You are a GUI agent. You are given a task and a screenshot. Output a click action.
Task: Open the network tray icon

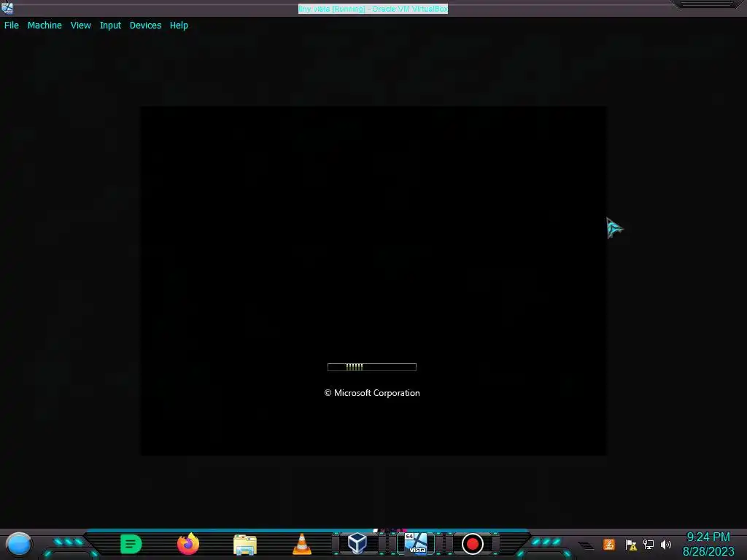click(649, 544)
